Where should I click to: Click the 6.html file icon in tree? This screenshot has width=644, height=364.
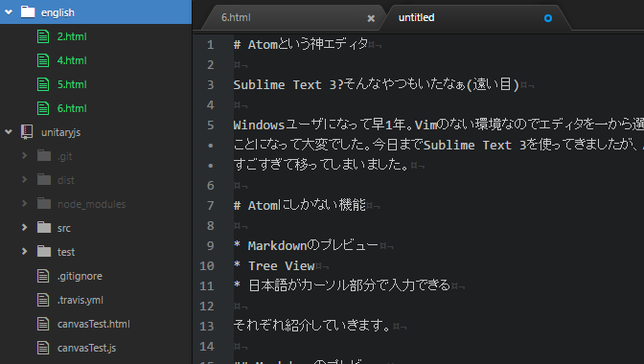click(x=43, y=108)
